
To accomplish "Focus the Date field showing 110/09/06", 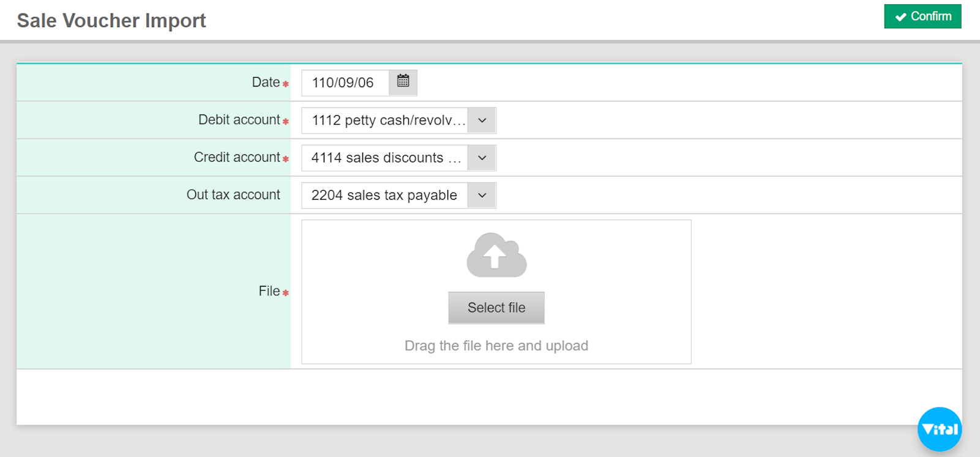I will (345, 83).
